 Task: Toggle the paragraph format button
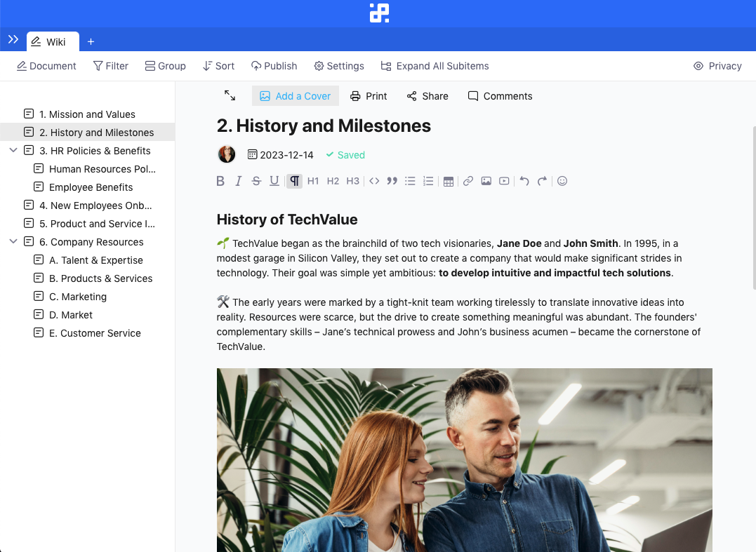coord(295,181)
